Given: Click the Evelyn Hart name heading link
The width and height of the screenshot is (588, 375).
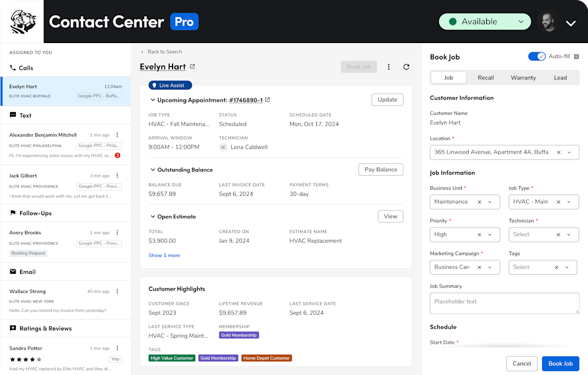Looking at the screenshot, I should click(163, 67).
